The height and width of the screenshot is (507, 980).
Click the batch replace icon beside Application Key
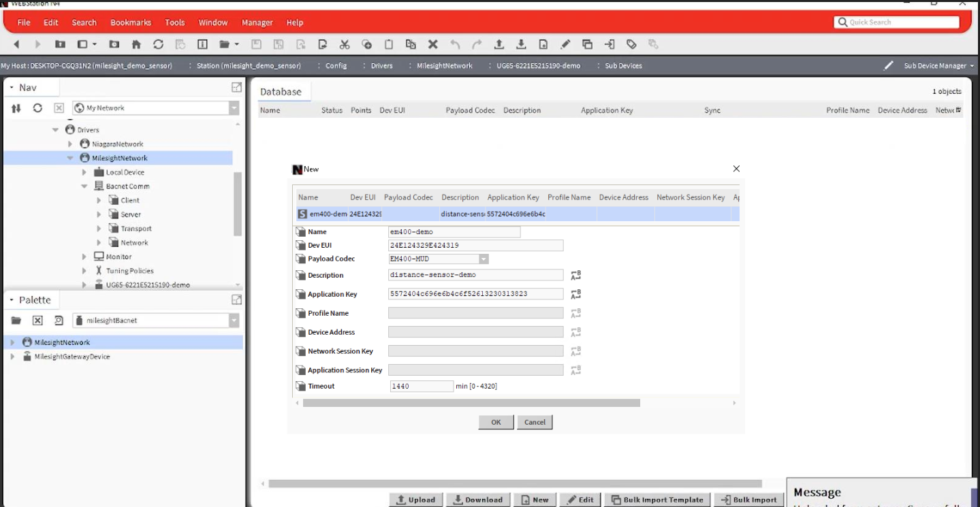(x=575, y=294)
